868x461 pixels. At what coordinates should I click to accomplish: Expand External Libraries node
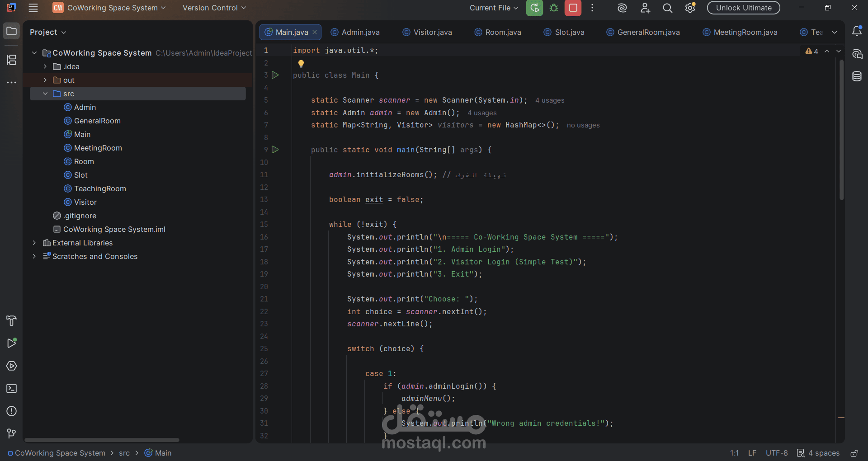click(34, 243)
